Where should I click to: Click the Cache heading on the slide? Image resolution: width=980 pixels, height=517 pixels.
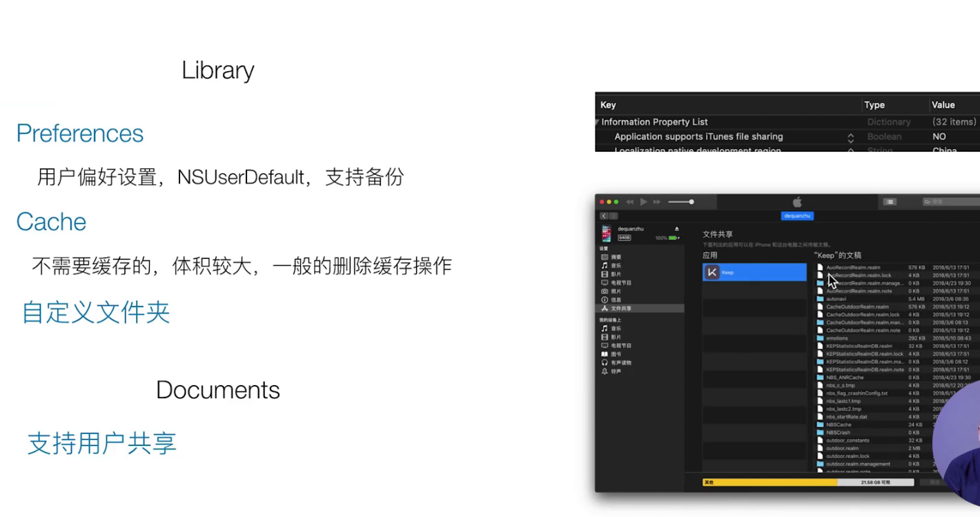[51, 222]
